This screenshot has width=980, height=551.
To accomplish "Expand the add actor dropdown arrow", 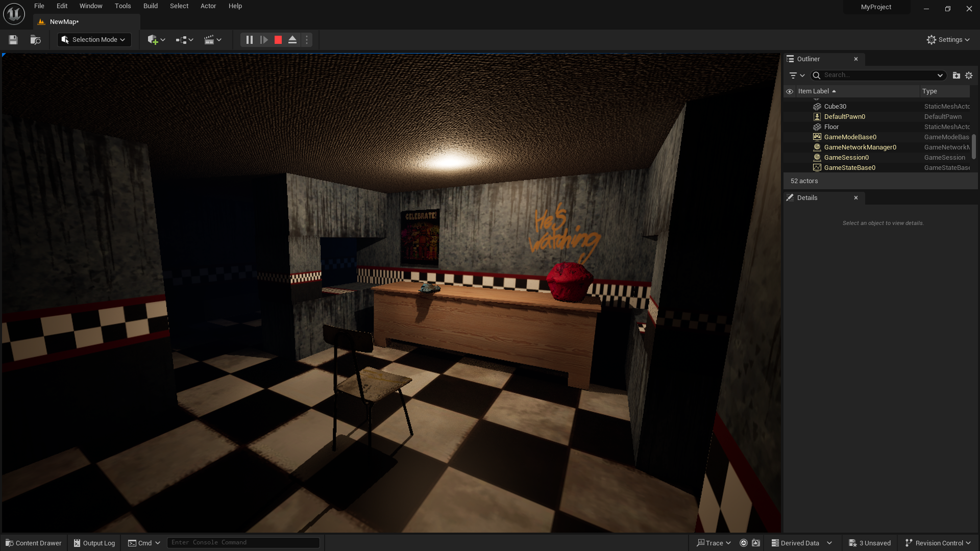I will pos(163,40).
